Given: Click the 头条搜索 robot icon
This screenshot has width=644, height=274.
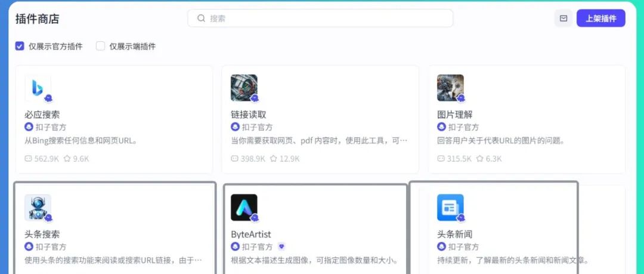Looking at the screenshot, I should coord(38,207).
